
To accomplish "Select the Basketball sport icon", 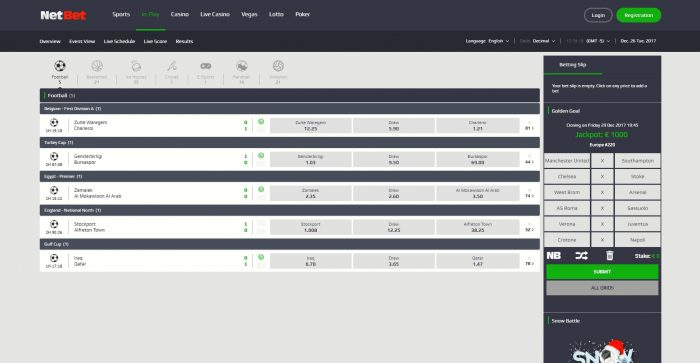I will (97, 66).
